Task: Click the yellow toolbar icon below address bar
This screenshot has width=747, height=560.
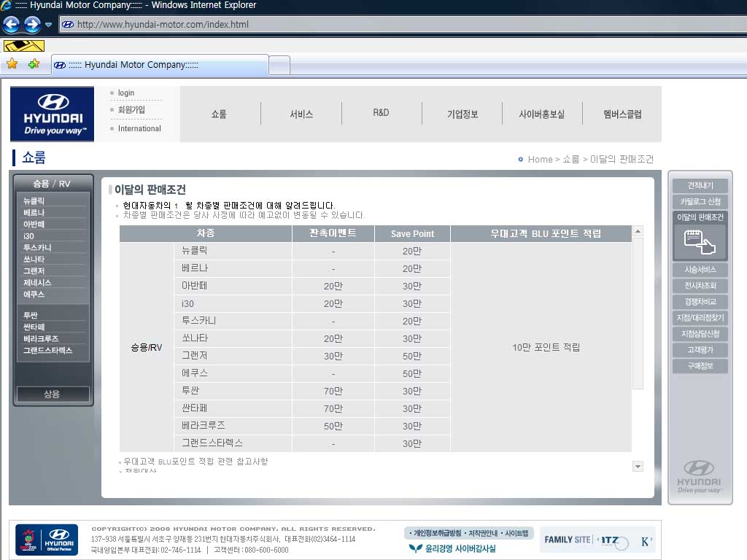Action: 24,45
